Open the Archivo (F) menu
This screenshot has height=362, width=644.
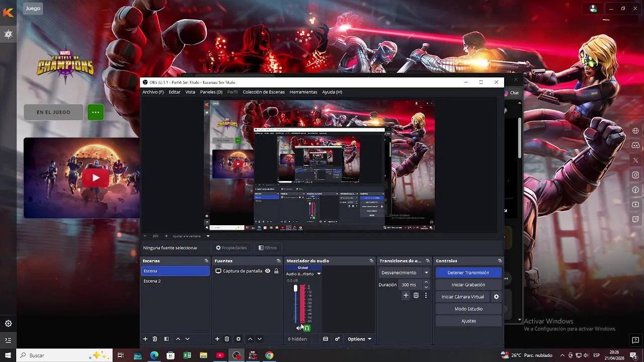tap(153, 92)
